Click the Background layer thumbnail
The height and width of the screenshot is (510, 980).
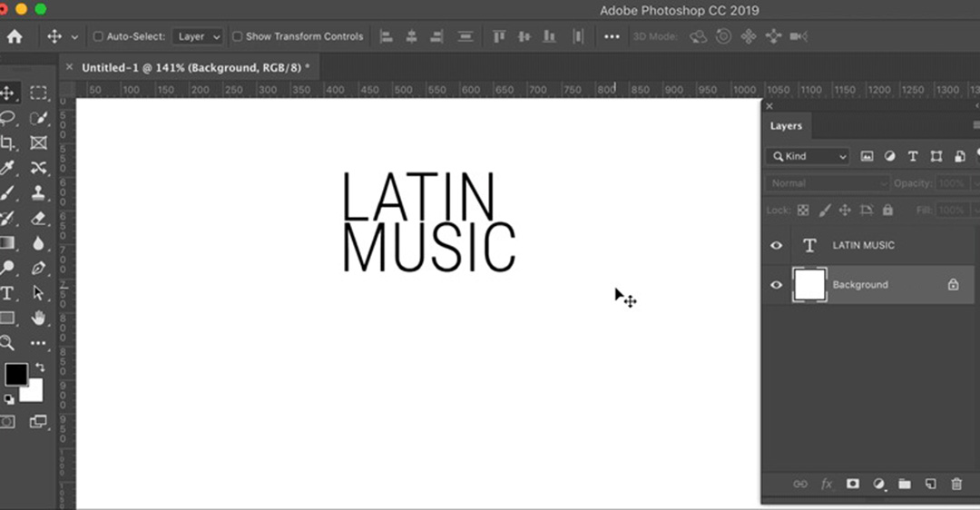pos(809,284)
